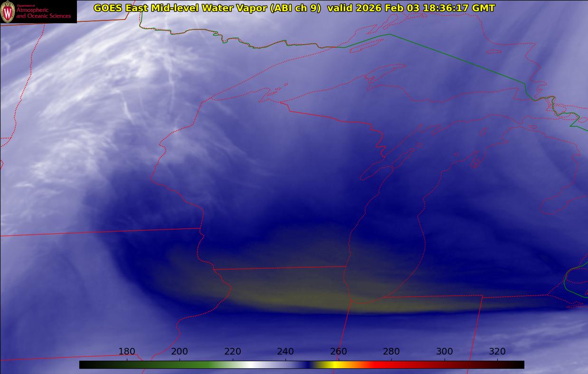Click the 220 colorbar label
Image resolution: width=588 pixels, height=374 pixels.
(x=233, y=352)
